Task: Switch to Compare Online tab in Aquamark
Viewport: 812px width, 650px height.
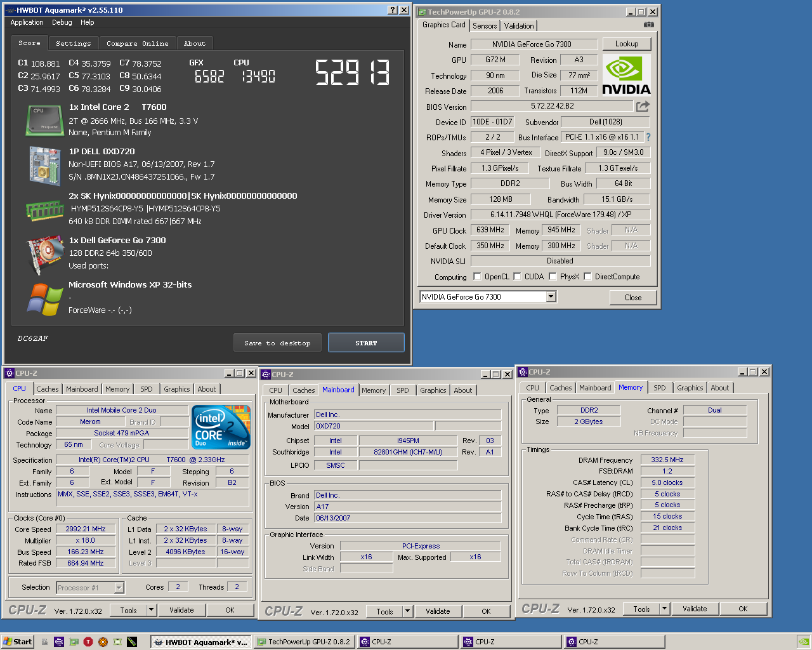Action: (138, 44)
